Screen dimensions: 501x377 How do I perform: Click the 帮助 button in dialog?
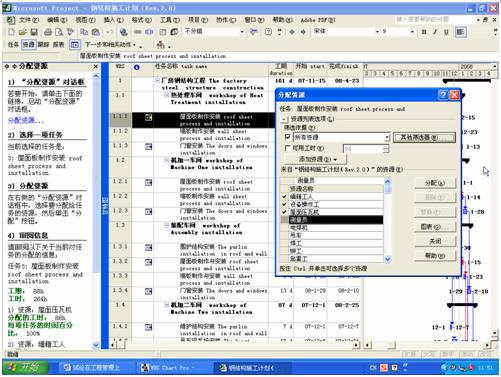(x=435, y=256)
